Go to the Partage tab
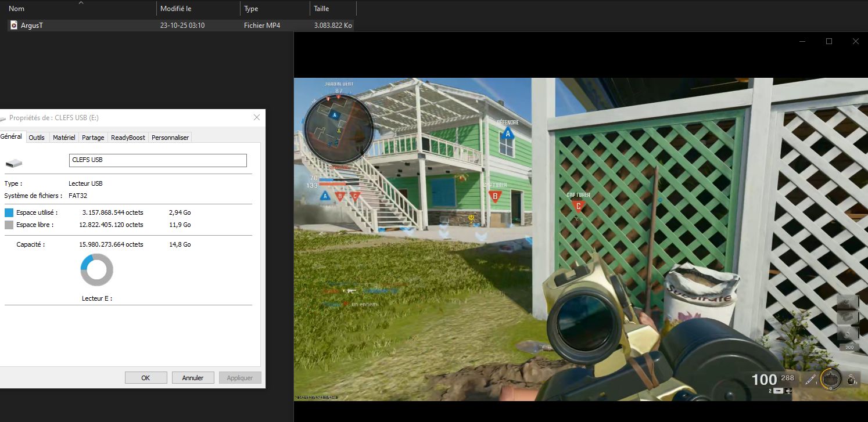The width and height of the screenshot is (868, 422). [93, 138]
